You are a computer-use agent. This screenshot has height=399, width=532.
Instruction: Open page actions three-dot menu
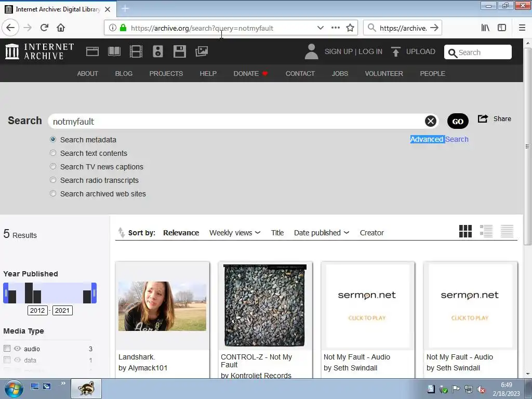tap(336, 28)
